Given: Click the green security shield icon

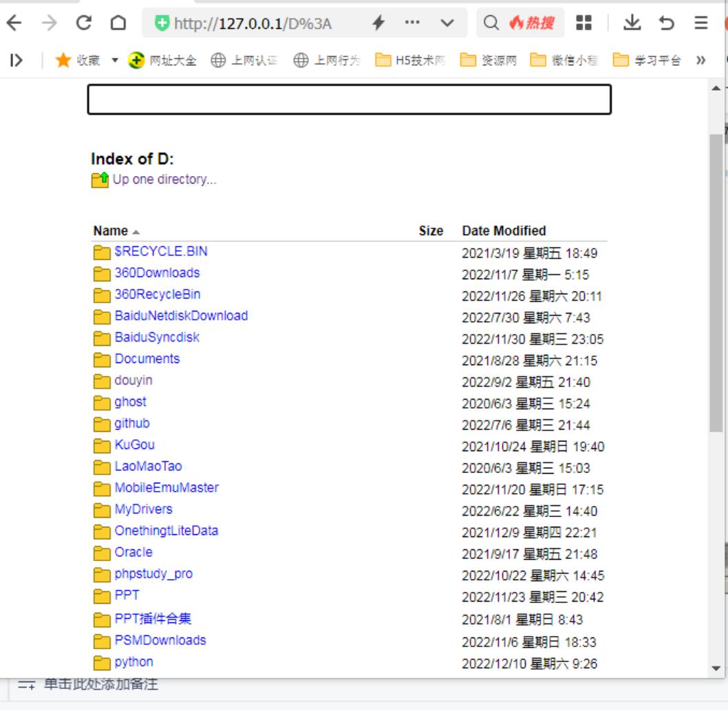Looking at the screenshot, I should [162, 24].
